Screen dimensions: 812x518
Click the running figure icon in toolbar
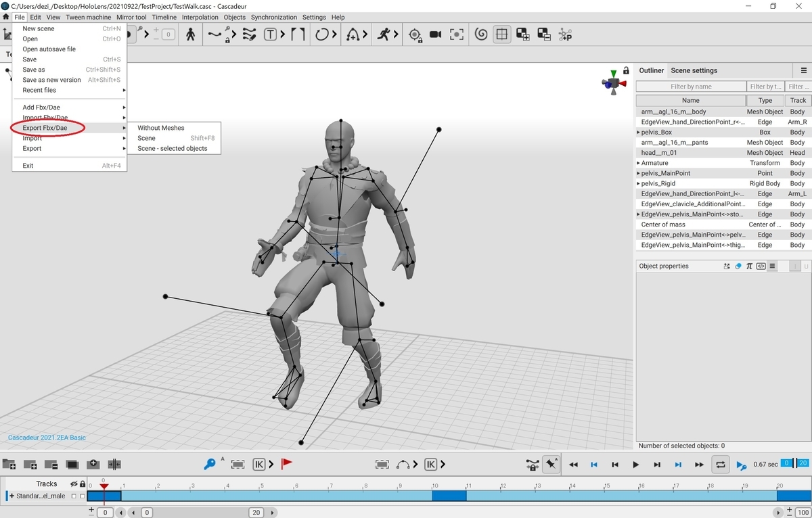click(x=384, y=34)
